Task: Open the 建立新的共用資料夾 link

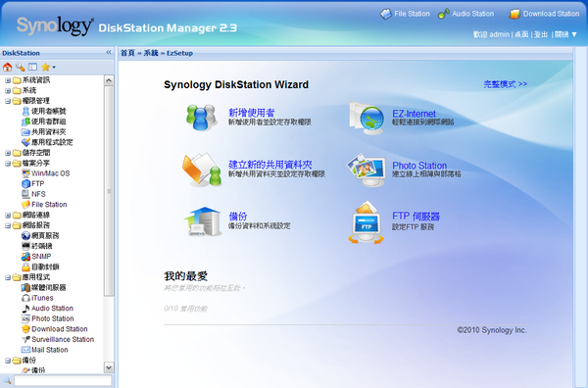Action: [x=270, y=165]
